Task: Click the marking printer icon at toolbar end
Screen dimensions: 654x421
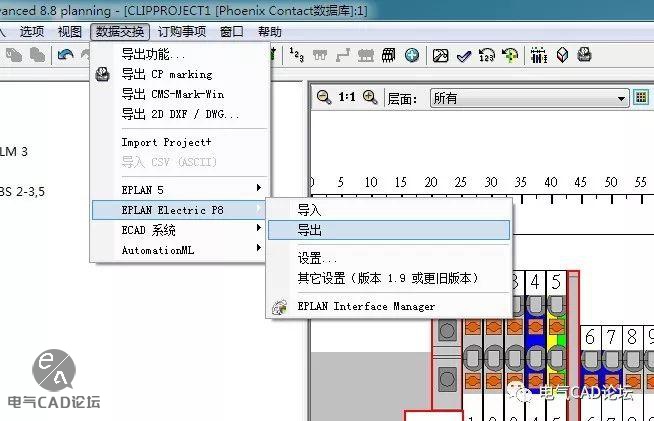Action: tap(584, 55)
